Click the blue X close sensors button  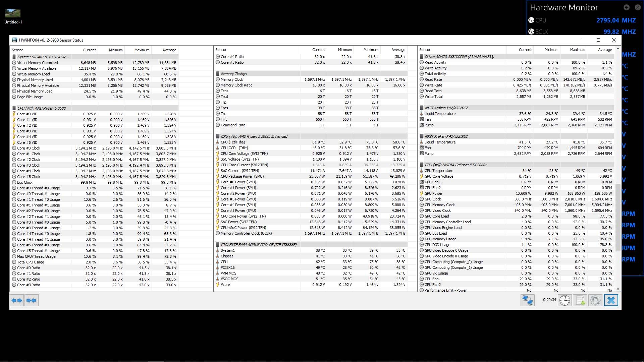click(611, 300)
